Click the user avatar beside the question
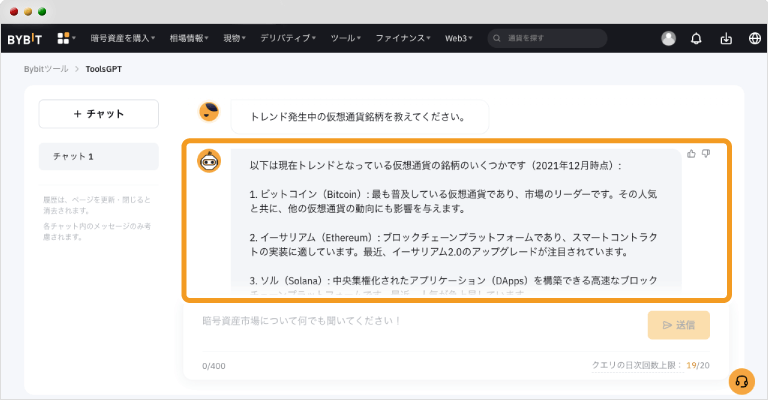 pyautogui.click(x=209, y=112)
